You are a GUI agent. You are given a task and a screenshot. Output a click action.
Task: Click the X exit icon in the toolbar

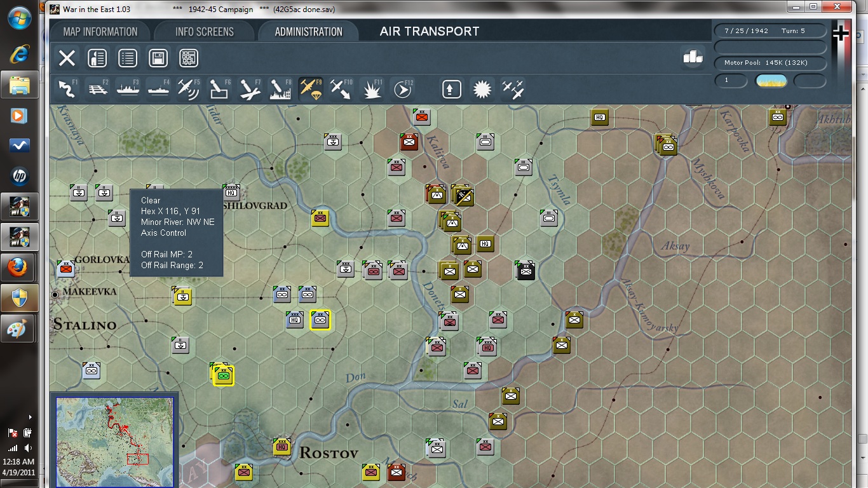point(67,58)
